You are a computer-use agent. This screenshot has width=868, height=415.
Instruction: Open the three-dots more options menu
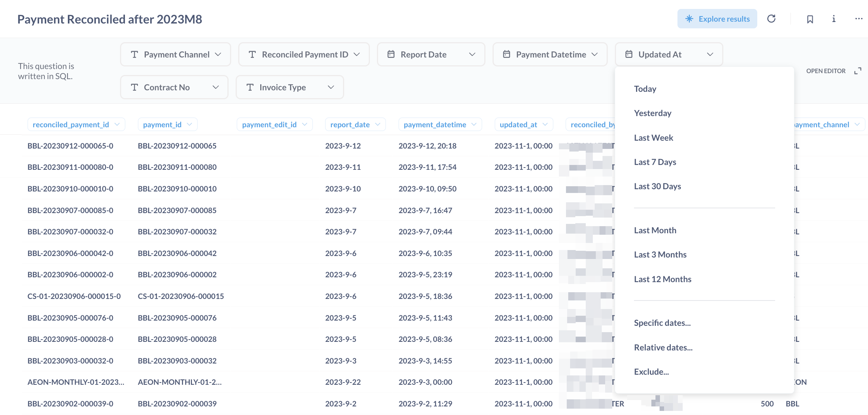pyautogui.click(x=859, y=19)
